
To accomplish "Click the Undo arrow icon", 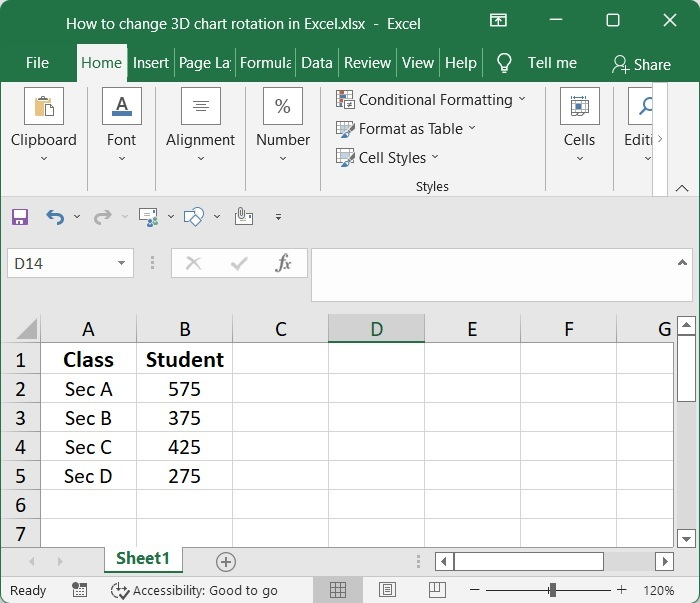I will point(55,216).
